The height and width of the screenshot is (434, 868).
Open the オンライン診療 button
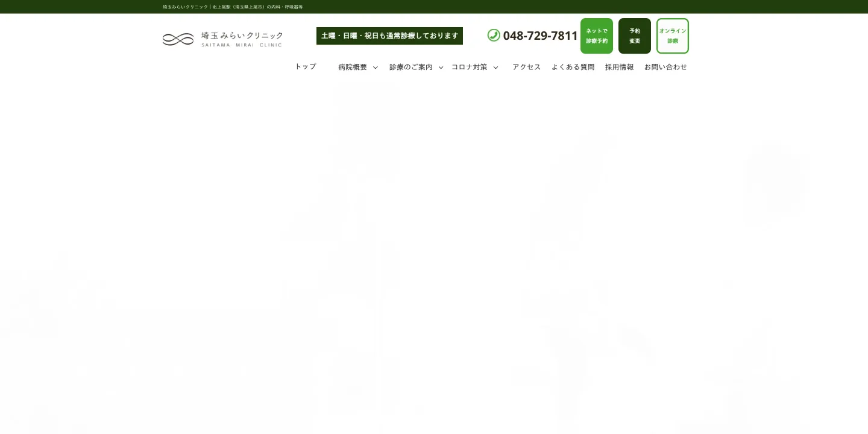(x=673, y=36)
